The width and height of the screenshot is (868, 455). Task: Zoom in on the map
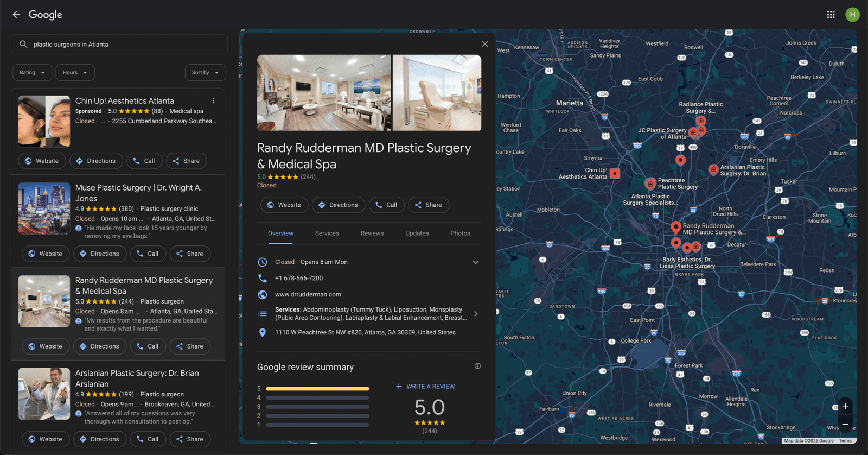pyautogui.click(x=845, y=406)
